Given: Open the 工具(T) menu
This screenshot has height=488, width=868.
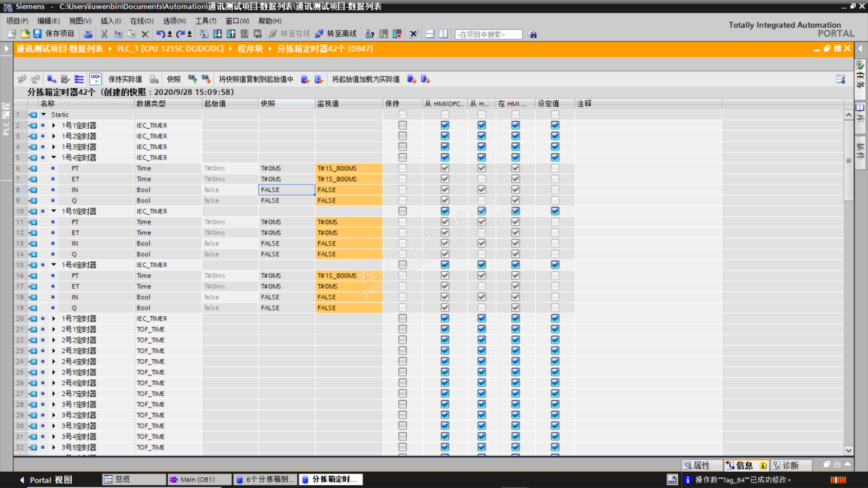Looking at the screenshot, I should pyautogui.click(x=205, y=21).
